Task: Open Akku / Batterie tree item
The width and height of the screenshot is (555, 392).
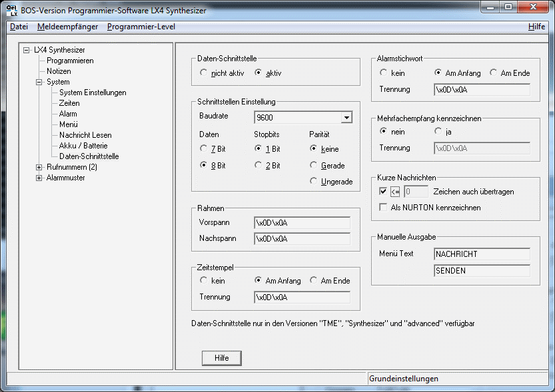Action: 83,145
